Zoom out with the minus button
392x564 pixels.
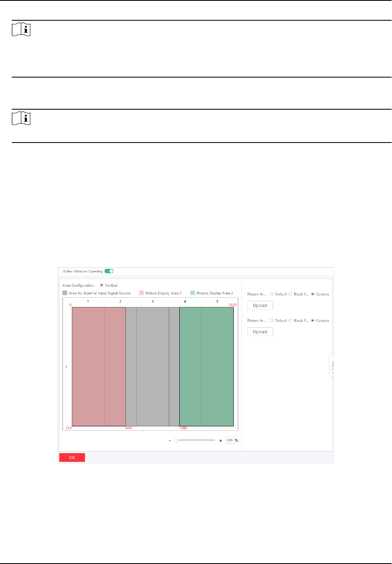point(170,441)
